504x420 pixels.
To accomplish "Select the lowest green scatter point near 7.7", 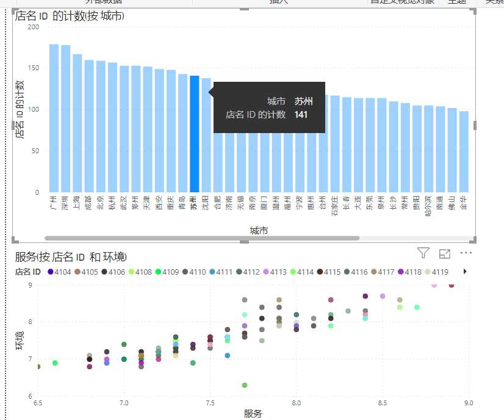I will [245, 385].
